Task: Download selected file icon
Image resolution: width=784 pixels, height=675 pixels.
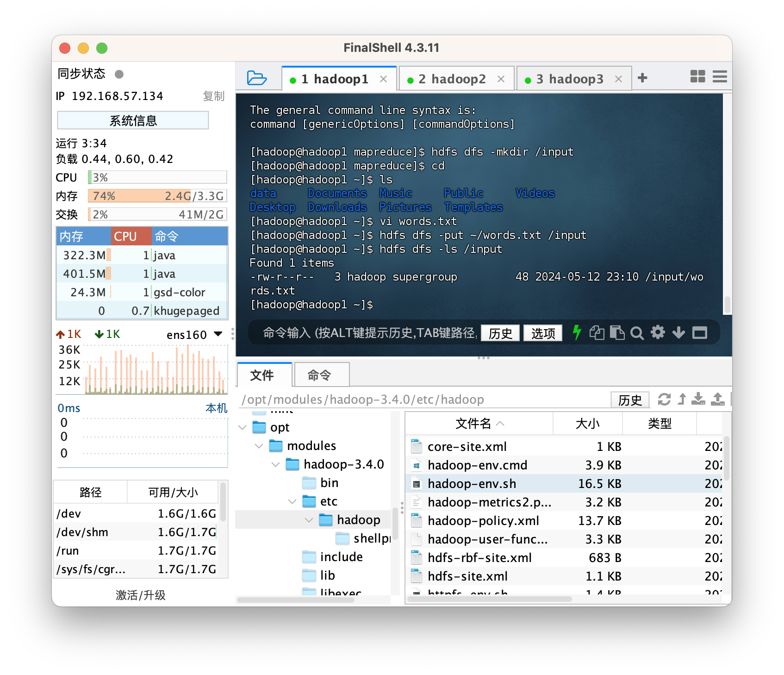Action: [x=698, y=399]
